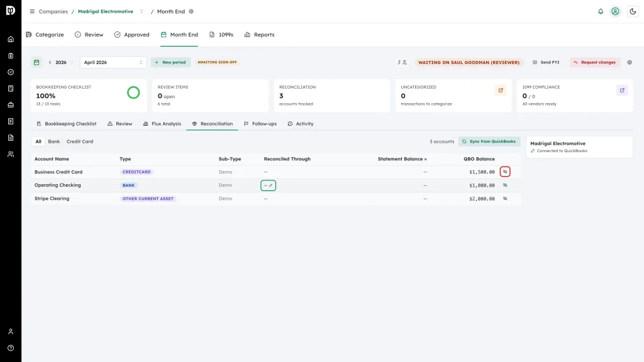Click the Connected to QuickBooks status
This screenshot has width=644, height=362.
(558, 151)
